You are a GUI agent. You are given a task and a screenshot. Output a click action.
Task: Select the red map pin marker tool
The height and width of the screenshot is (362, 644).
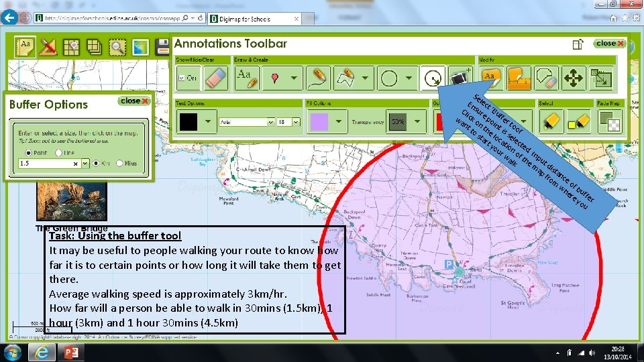click(x=275, y=78)
